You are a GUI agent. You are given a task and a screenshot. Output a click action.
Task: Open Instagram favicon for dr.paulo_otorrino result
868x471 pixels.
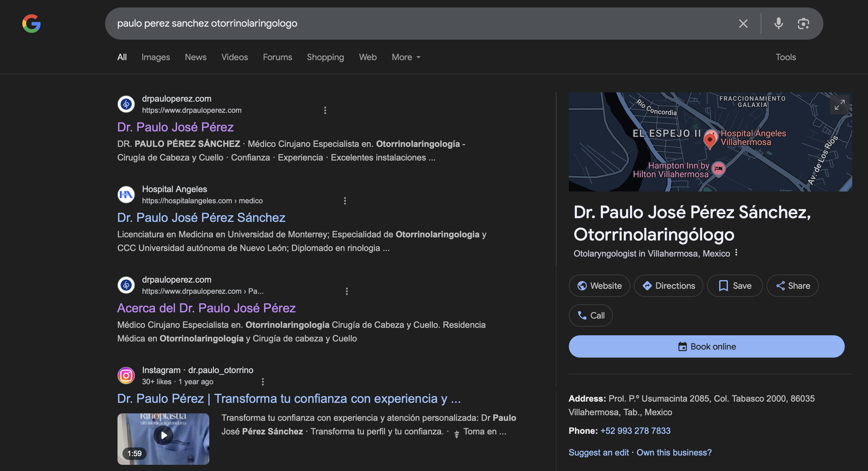click(126, 375)
